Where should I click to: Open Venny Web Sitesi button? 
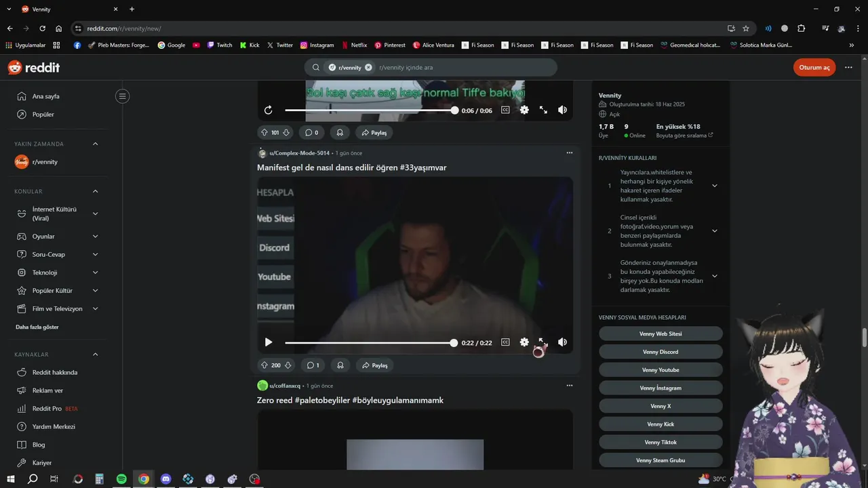(660, 333)
